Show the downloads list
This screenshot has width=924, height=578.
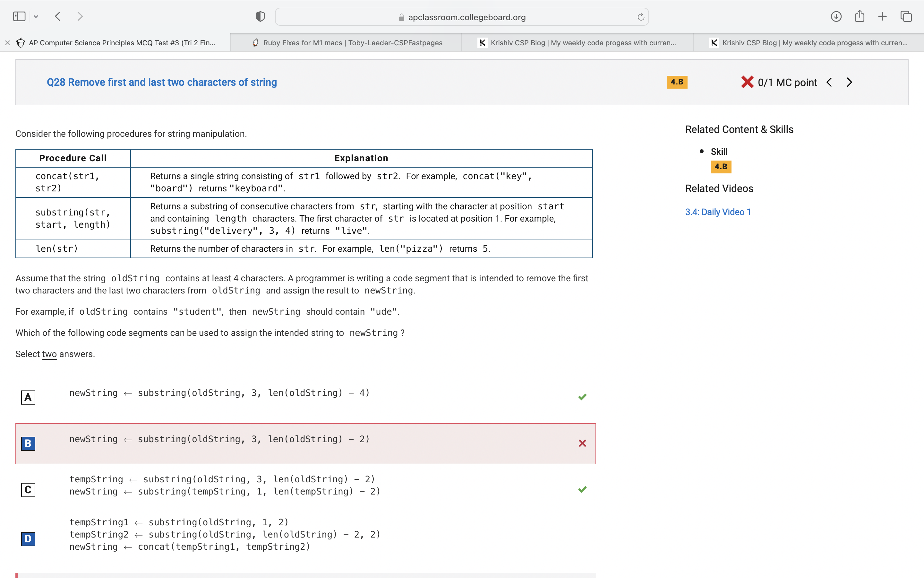tap(836, 16)
